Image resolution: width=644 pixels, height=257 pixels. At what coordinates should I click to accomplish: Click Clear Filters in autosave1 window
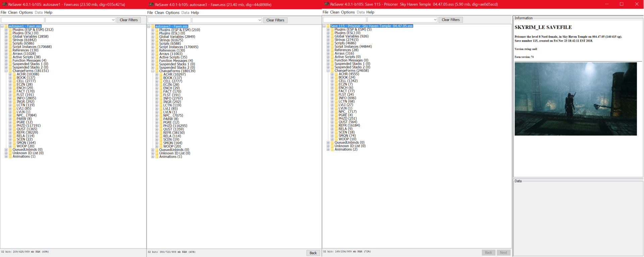(129, 20)
